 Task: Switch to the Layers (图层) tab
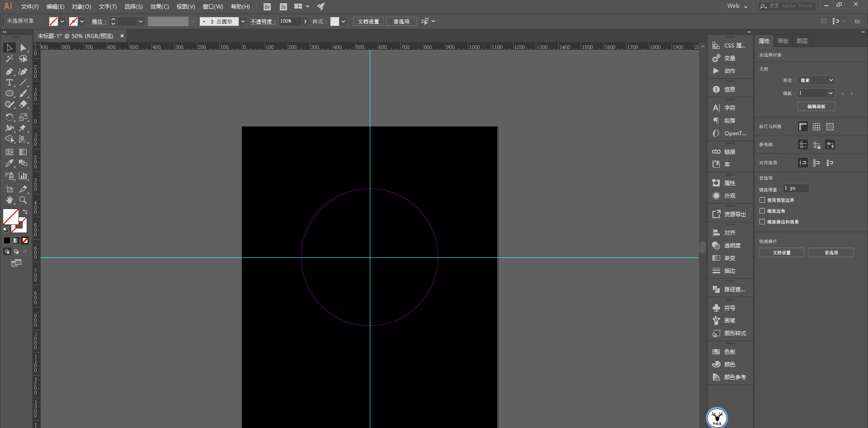(802, 41)
